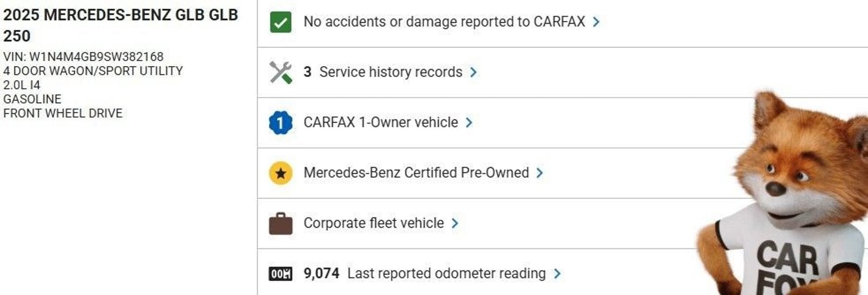The image size is (868, 295).
Task: Expand the CARFAX 1-Owner vehicle chevron
Action: click(469, 123)
